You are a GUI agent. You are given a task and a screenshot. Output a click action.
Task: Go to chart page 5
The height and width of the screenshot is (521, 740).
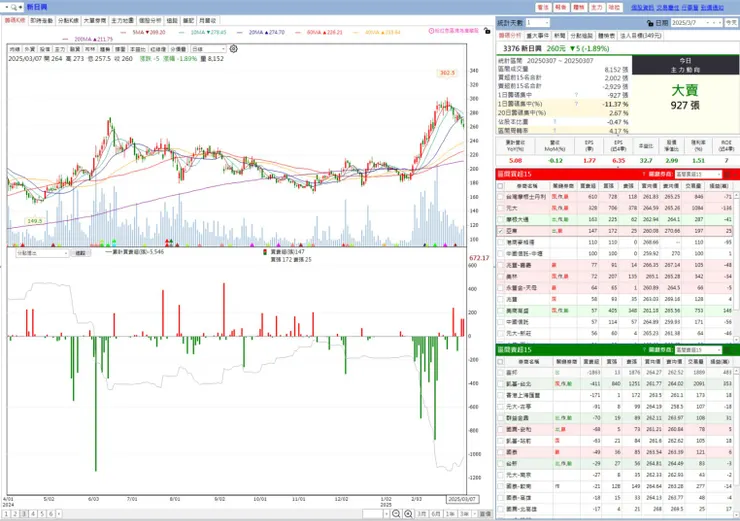point(42,514)
